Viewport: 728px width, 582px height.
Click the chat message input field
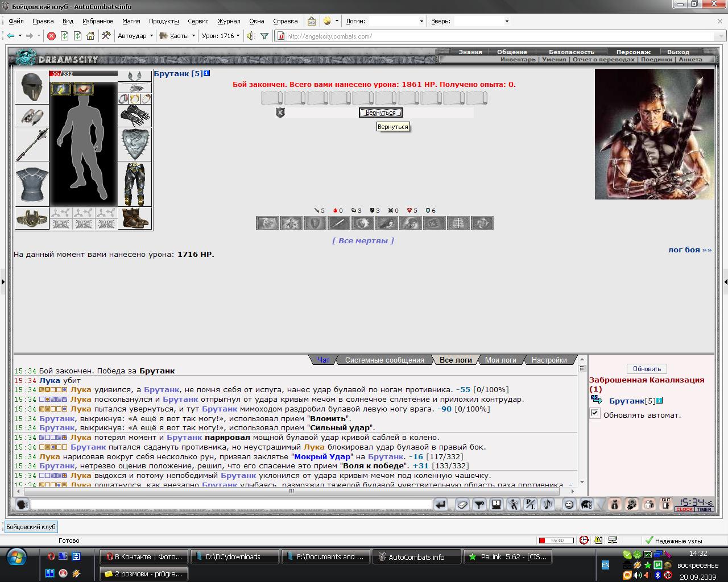click(x=231, y=504)
